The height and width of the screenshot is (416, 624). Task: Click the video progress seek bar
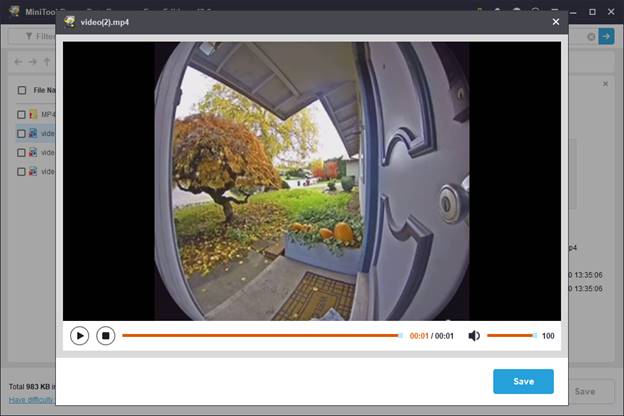pyautogui.click(x=262, y=336)
